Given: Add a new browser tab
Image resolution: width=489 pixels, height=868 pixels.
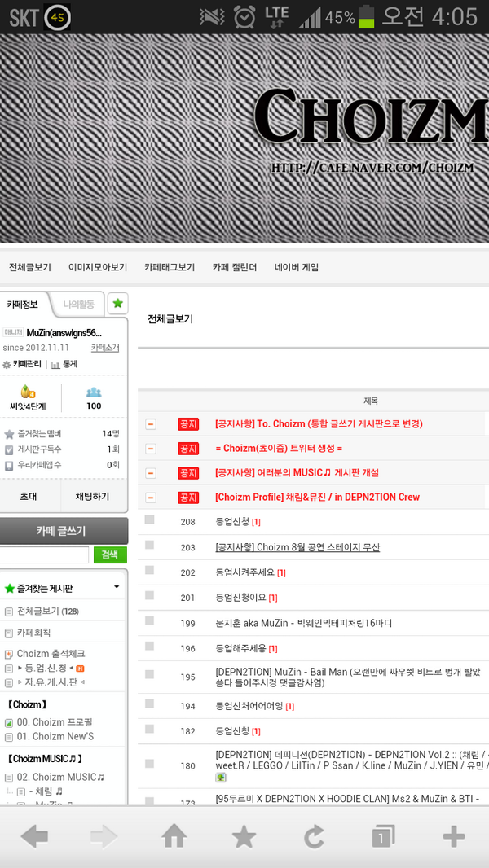Looking at the screenshot, I should (x=454, y=836).
